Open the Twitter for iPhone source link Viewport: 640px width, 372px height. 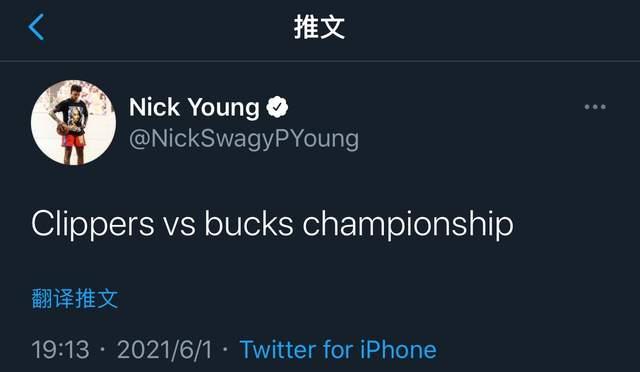coord(338,350)
